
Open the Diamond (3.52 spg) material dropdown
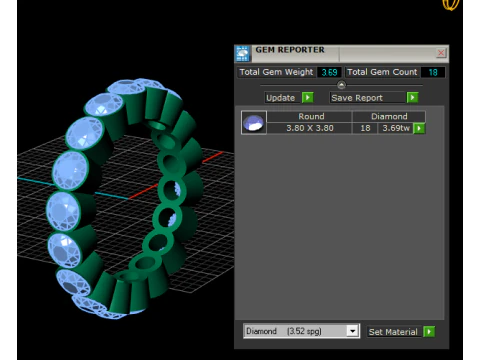tap(352, 331)
